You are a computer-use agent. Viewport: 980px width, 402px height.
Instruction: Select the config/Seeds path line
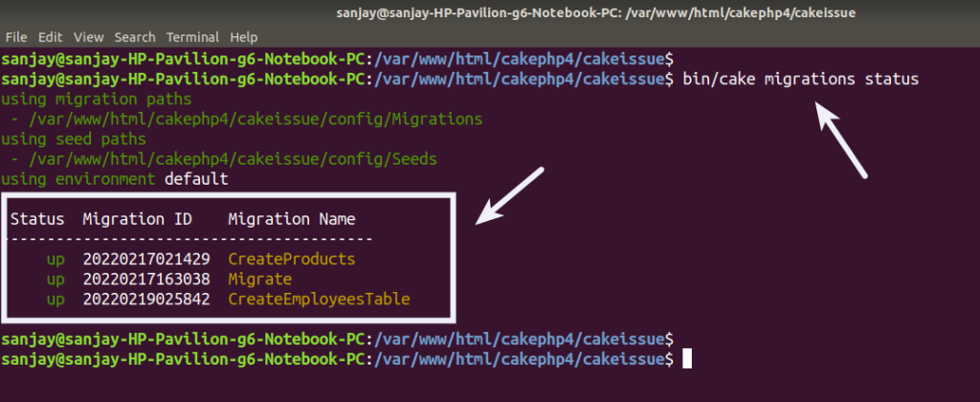224,160
